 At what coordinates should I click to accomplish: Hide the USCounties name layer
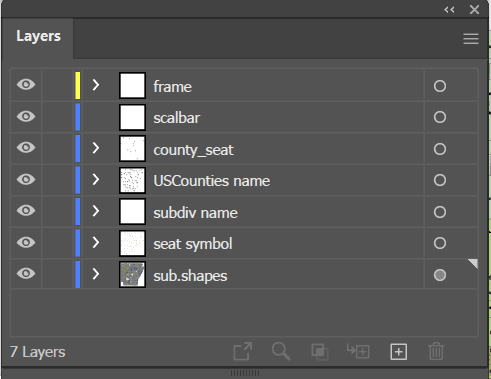(26, 179)
